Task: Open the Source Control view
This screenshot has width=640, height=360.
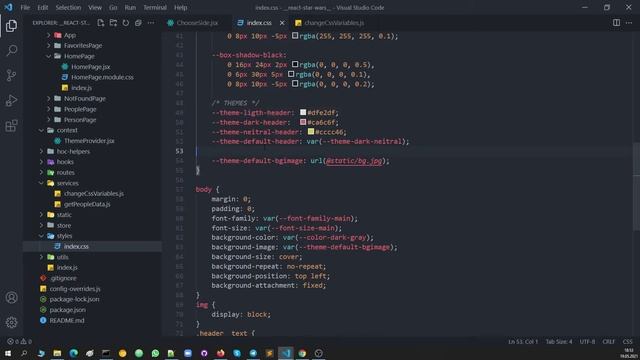Action: (11, 76)
